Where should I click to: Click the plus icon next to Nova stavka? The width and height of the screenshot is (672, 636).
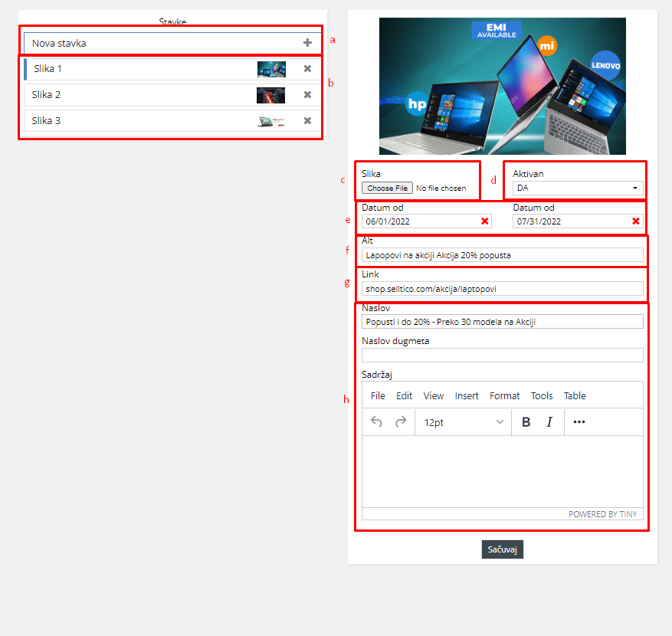[x=307, y=43]
